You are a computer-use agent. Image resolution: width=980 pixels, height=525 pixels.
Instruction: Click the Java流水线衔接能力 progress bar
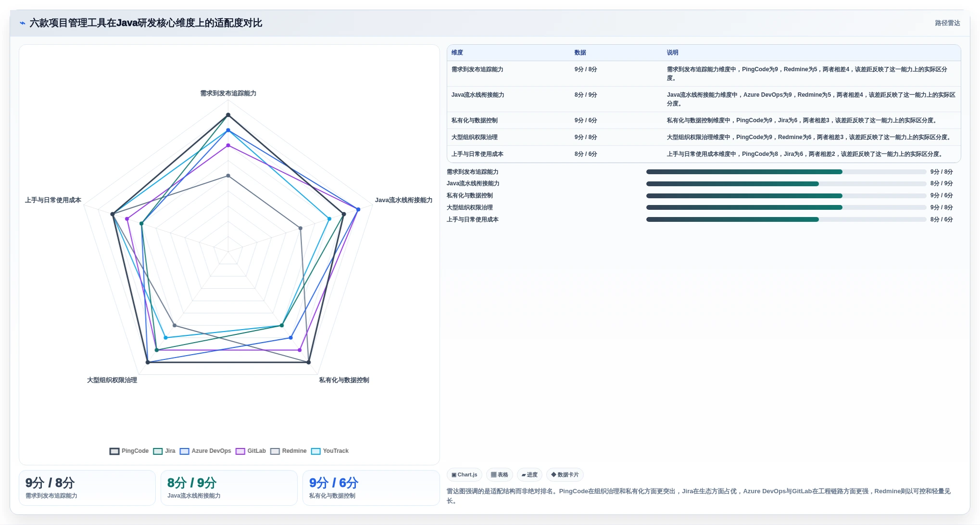pyautogui.click(x=786, y=184)
